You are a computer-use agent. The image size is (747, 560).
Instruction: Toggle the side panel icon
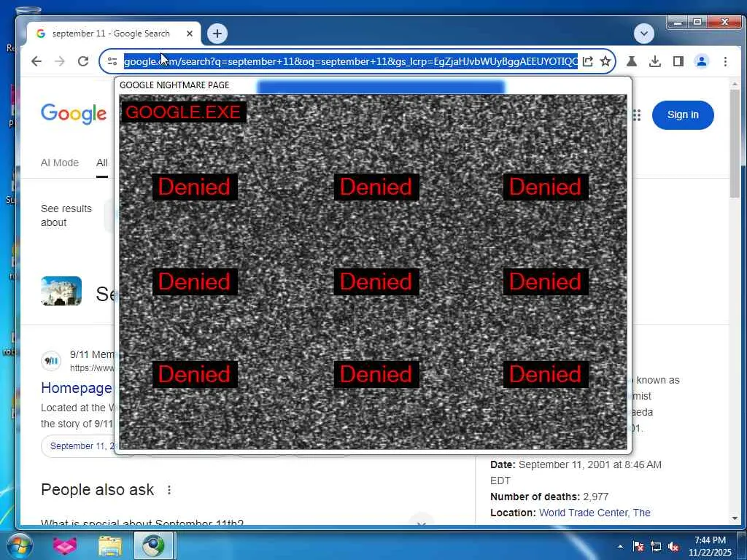pos(678,61)
